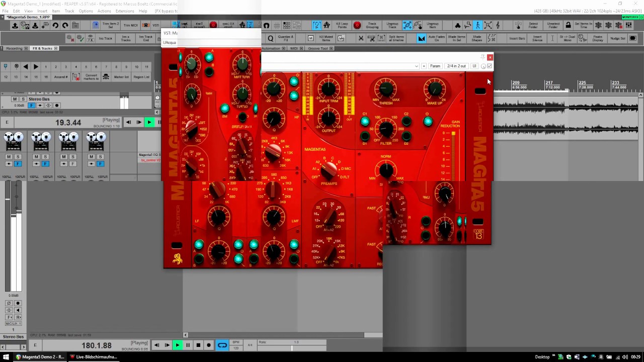Viewport: 644px width, 362px height.
Task: Click the three-circles club icon in toolbar
Action: [x=457, y=25]
